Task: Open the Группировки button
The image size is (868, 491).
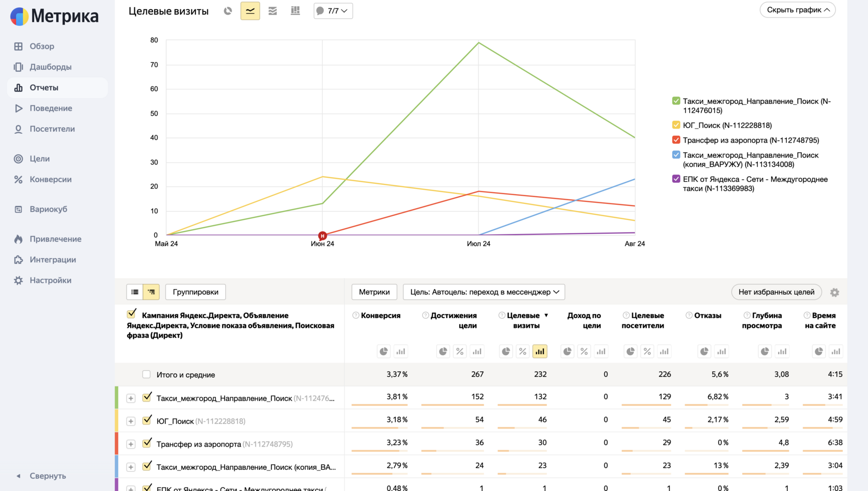Action: pos(196,292)
